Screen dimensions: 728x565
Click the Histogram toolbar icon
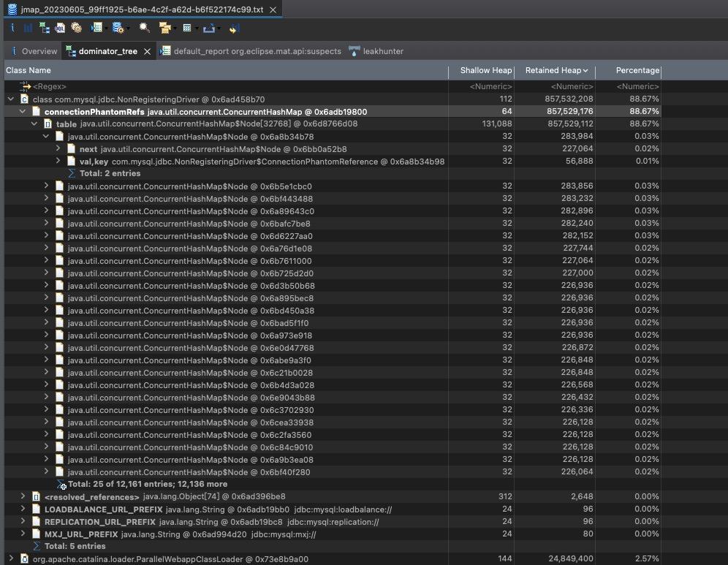(28, 29)
